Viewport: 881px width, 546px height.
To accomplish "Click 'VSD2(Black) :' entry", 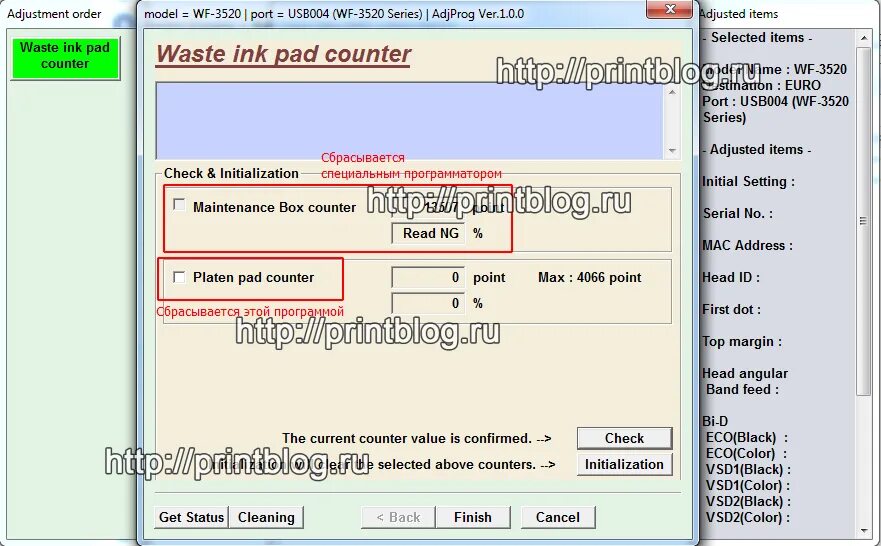I will coord(748,501).
